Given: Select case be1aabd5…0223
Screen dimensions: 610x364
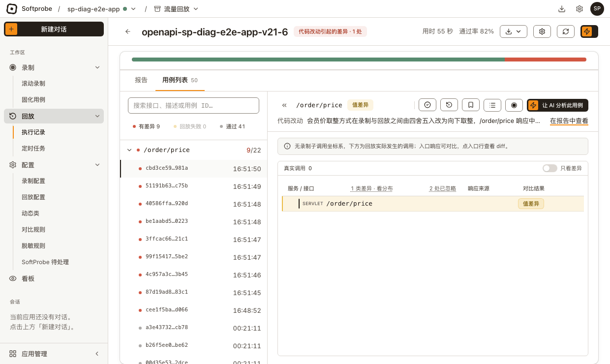Looking at the screenshot, I should coord(194,221).
